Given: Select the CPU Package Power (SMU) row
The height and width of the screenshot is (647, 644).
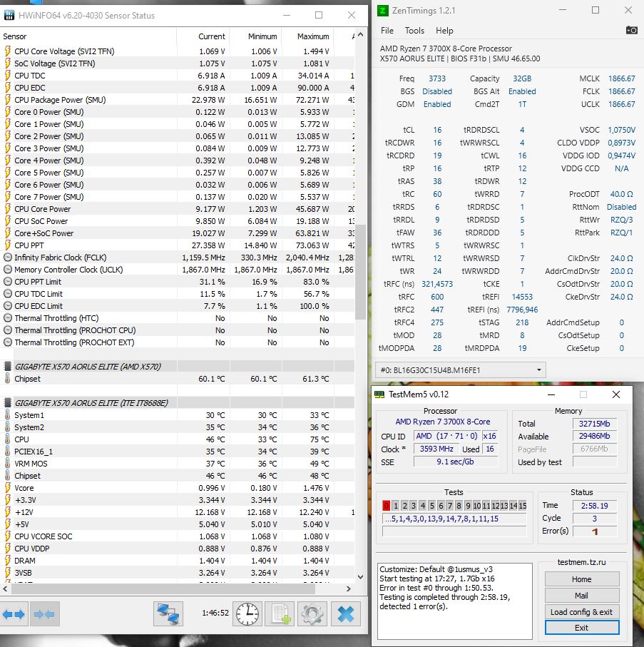Looking at the screenshot, I should [x=178, y=100].
